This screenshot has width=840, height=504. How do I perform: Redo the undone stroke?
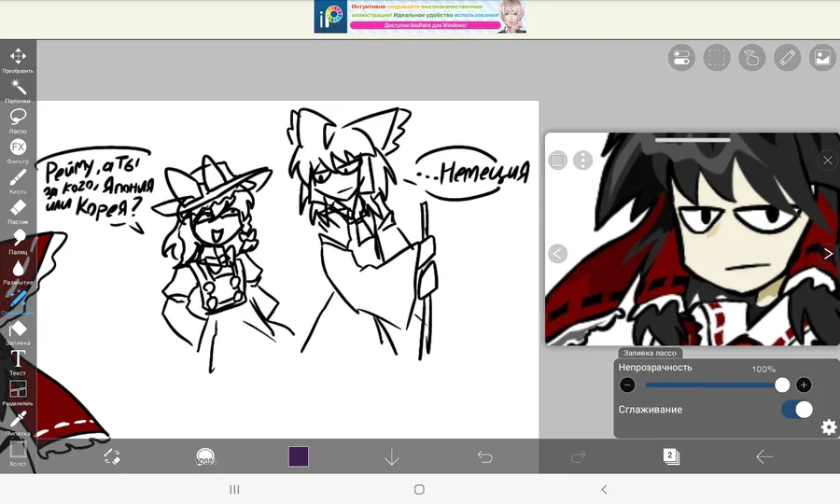coord(578,457)
